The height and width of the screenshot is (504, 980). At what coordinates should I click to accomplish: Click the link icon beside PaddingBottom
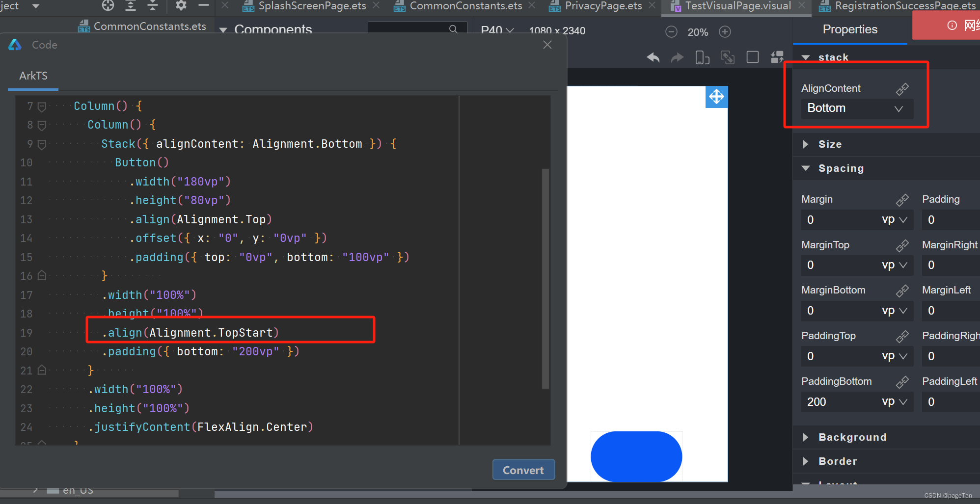click(x=902, y=382)
